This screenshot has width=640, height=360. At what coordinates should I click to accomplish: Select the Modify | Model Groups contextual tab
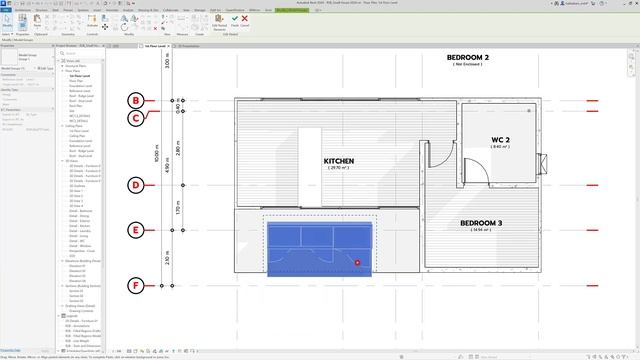tap(292, 10)
